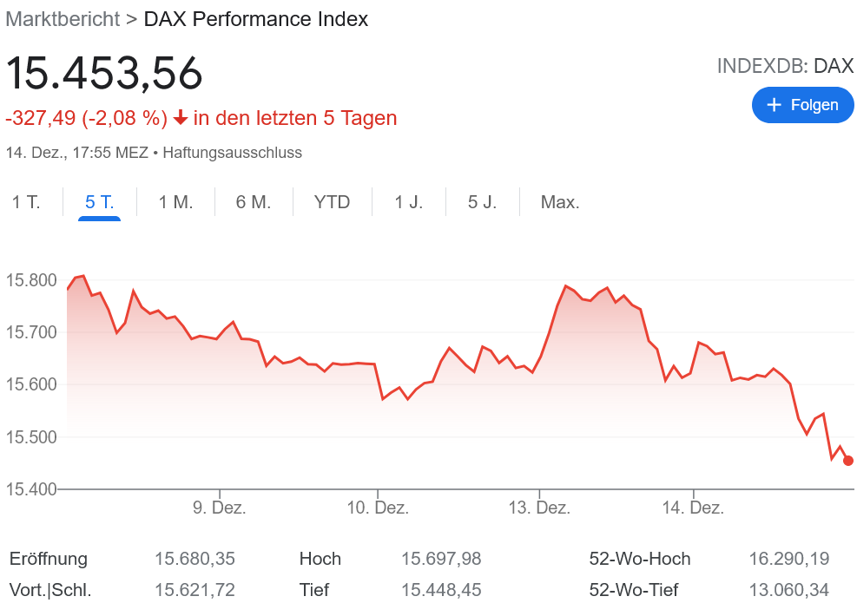Select the 1 T. time range tab

(x=26, y=202)
